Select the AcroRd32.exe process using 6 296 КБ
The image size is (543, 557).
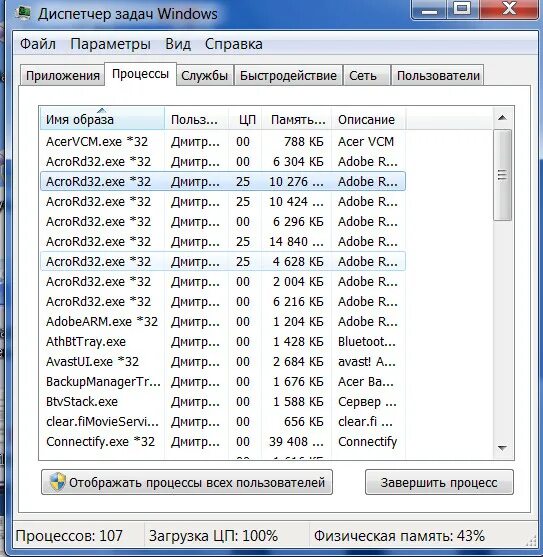(x=223, y=222)
